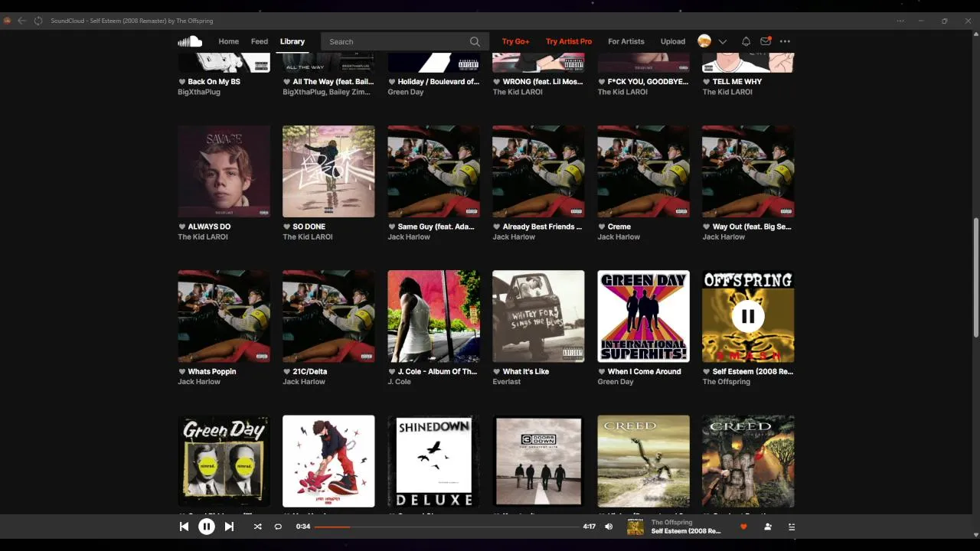Open the Holiday / Boulevard track title
980x551 pixels.
pyautogui.click(x=438, y=82)
